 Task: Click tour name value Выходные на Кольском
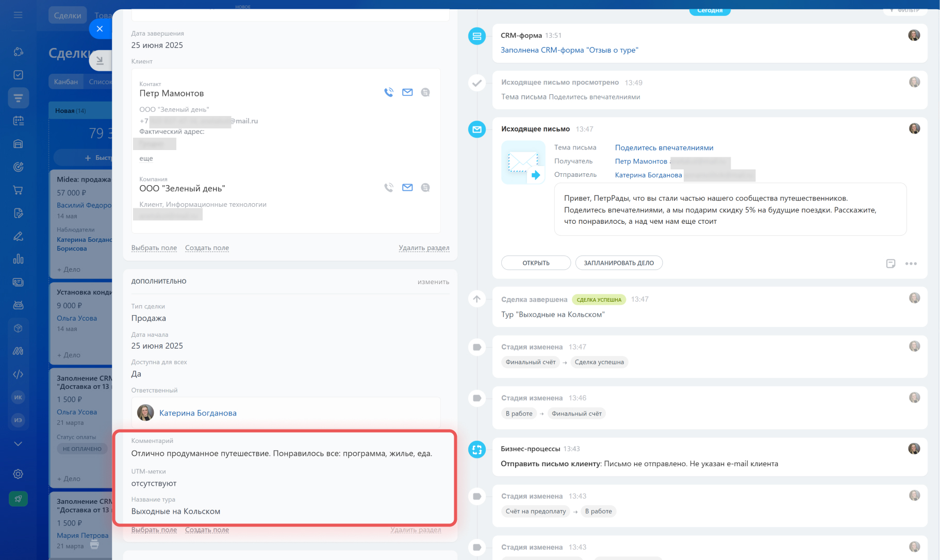tap(175, 512)
